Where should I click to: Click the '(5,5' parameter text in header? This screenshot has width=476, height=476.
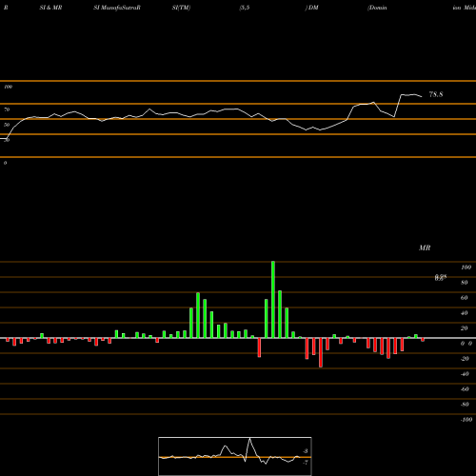click(x=245, y=8)
